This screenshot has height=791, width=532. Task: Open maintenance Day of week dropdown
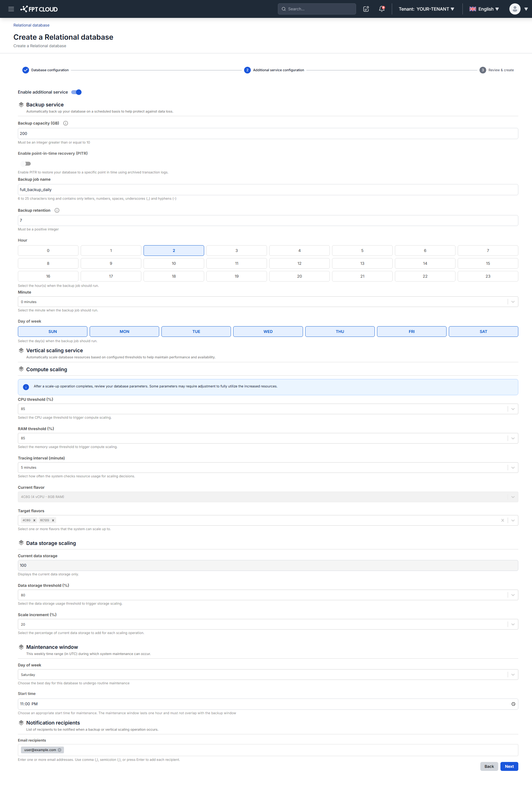click(268, 675)
